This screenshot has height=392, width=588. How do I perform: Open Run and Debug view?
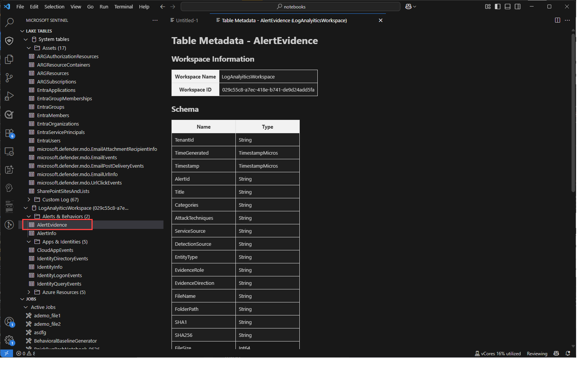pos(9,96)
